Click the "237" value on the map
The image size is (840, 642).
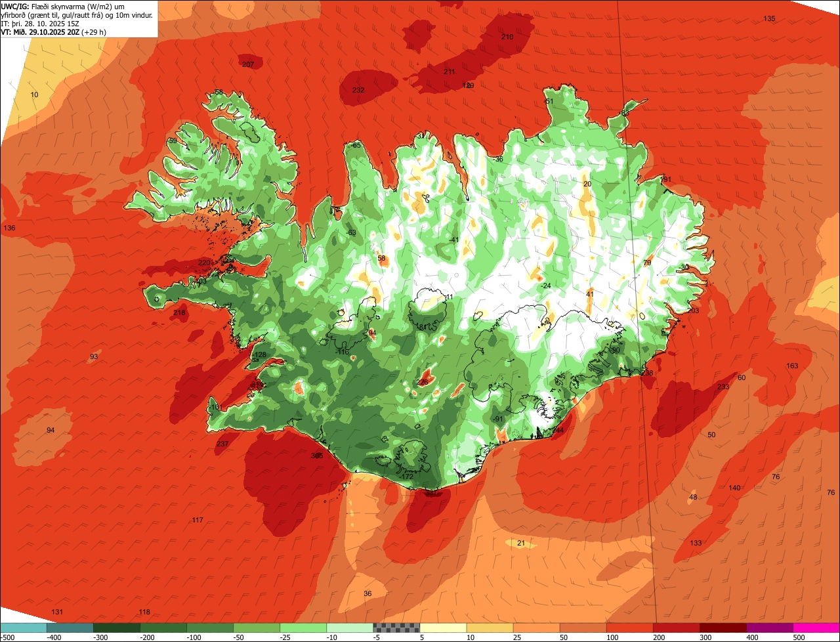click(222, 444)
